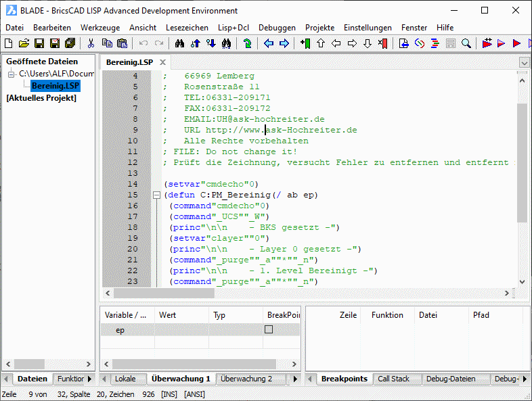Open a file using folder icon
532x401 pixels.
[x=24, y=43]
